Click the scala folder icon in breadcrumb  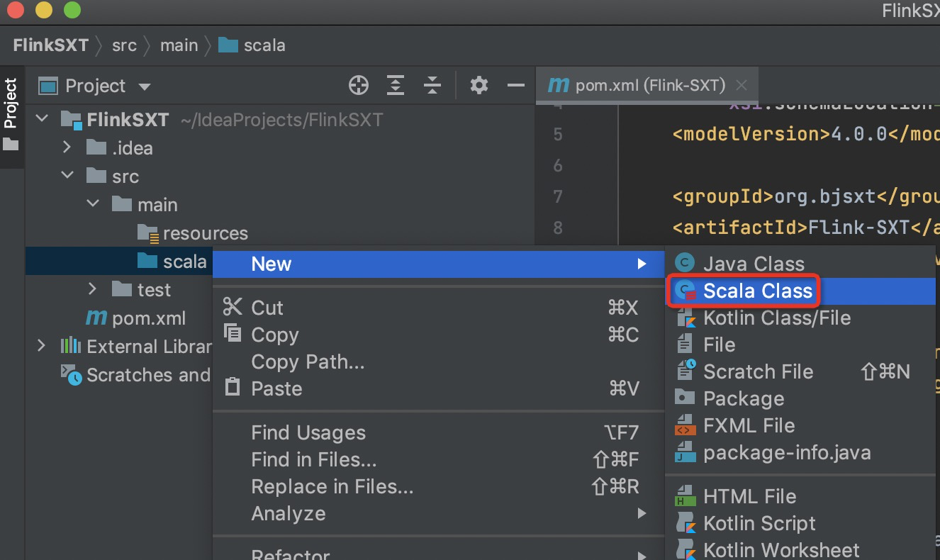pyautogui.click(x=228, y=45)
